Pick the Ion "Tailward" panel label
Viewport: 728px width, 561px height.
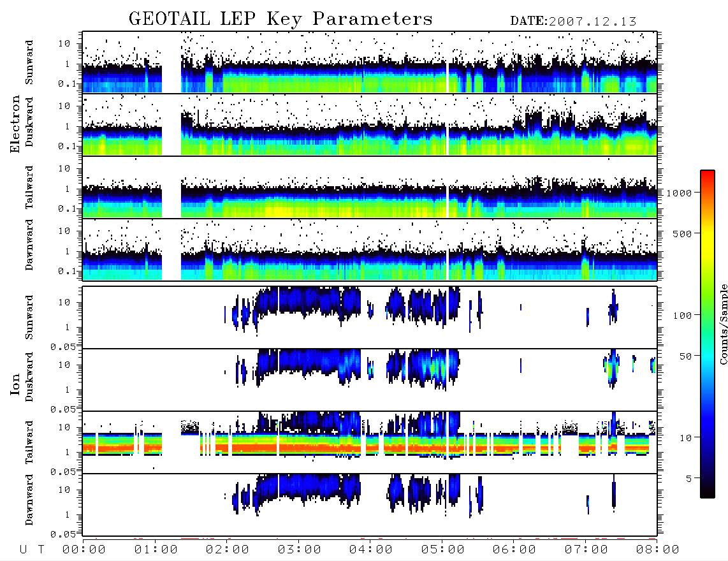tap(29, 442)
